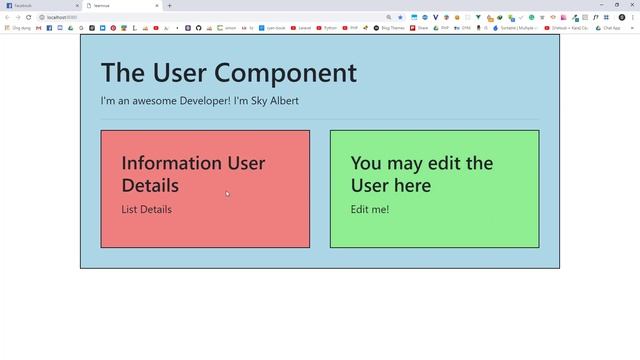Open the Blog Themes bookmark

click(x=389, y=28)
